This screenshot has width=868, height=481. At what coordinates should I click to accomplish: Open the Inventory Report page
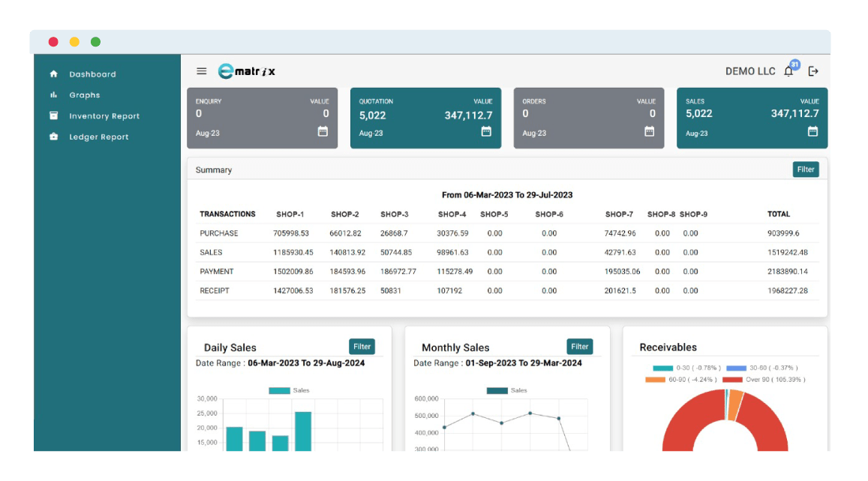(x=104, y=116)
